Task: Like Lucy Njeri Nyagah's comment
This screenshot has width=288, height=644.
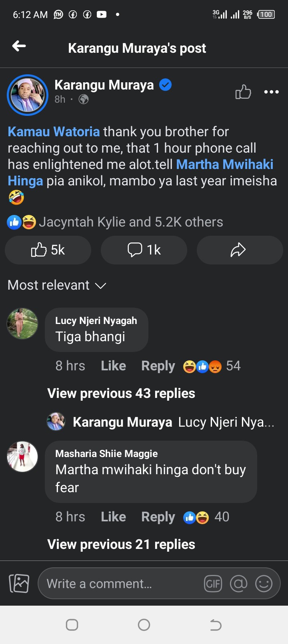Action: tap(113, 366)
